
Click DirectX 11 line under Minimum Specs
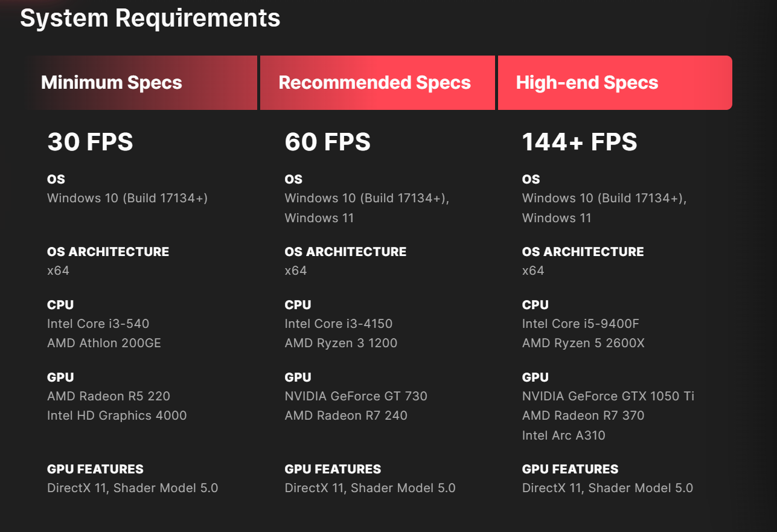[132, 488]
